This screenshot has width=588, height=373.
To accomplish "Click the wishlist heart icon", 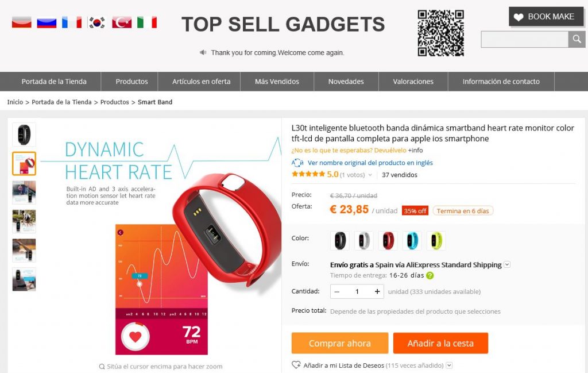I will (x=296, y=365).
